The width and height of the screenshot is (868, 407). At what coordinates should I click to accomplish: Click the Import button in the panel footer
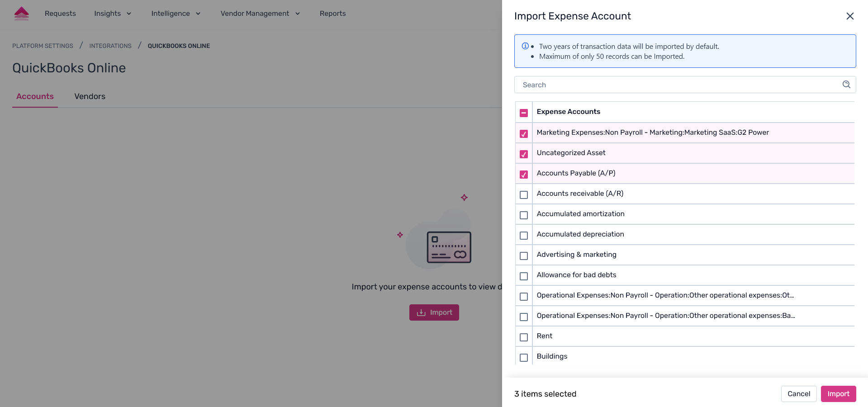pos(838,394)
